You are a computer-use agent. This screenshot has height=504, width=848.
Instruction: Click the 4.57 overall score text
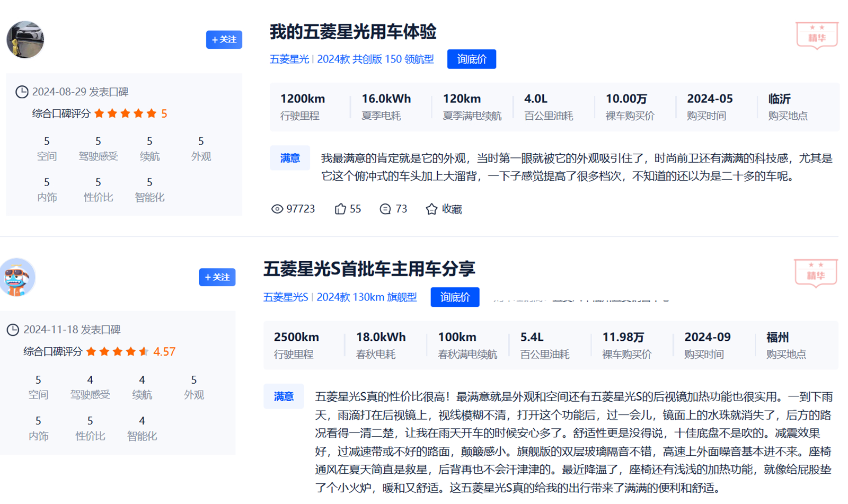[164, 352]
